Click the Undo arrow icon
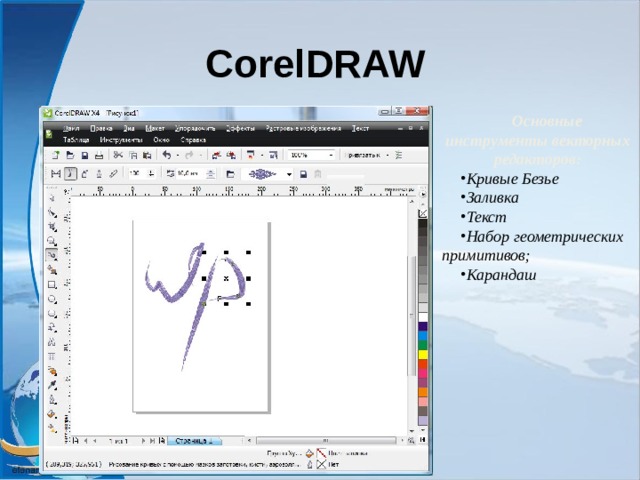 (x=167, y=155)
